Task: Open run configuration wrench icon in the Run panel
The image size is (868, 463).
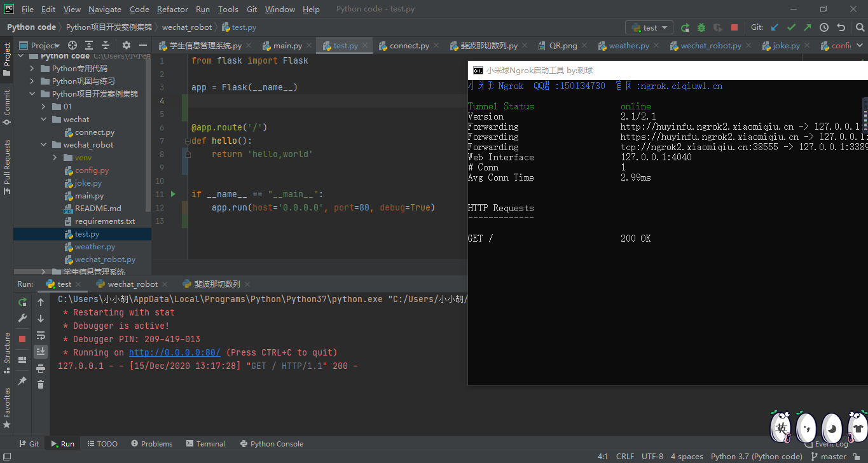Action: pyautogui.click(x=22, y=319)
